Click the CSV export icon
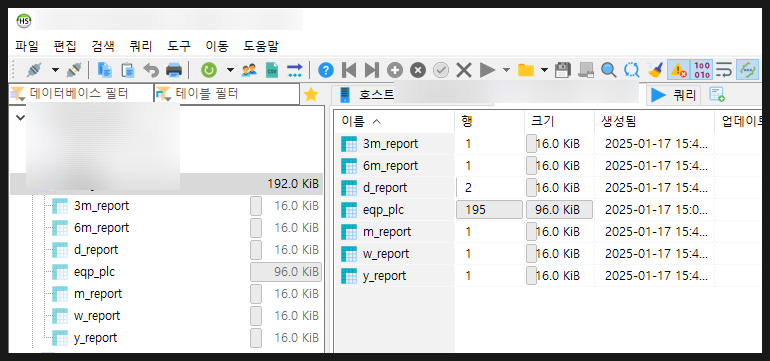Viewport: 770px width, 361px height. pyautogui.click(x=272, y=70)
